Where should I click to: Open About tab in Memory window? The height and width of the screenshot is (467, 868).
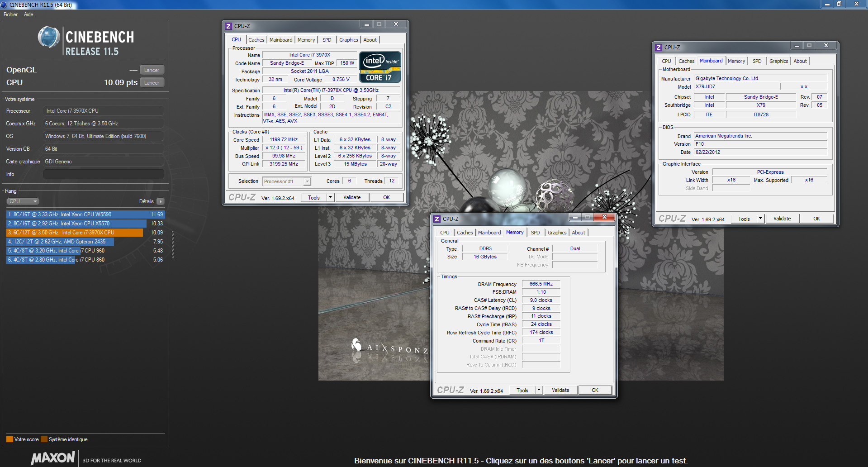click(579, 233)
